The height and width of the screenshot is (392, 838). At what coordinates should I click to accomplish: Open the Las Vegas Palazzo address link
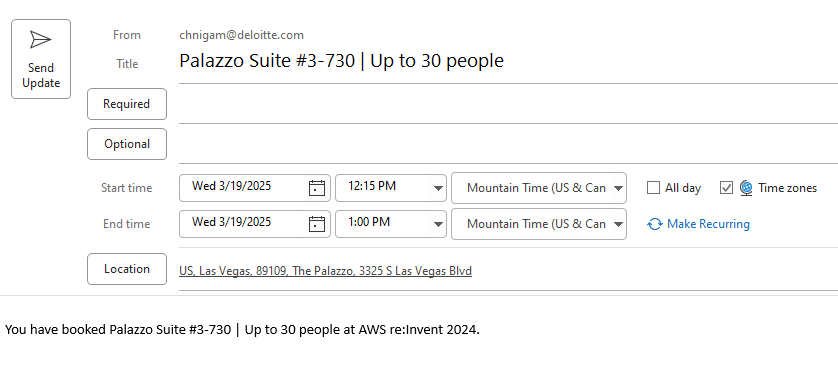(325, 271)
